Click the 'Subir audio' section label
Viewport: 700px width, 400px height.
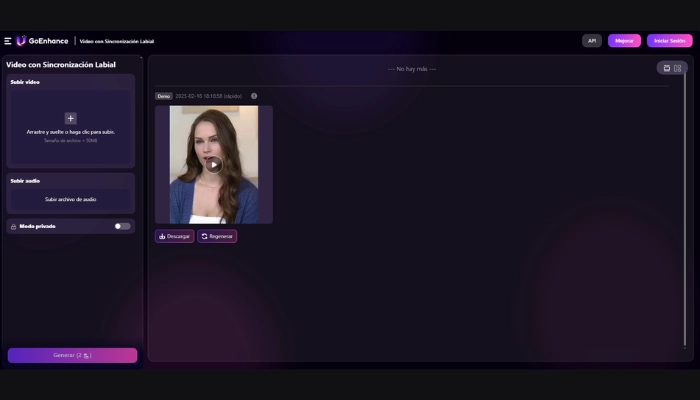pos(25,181)
